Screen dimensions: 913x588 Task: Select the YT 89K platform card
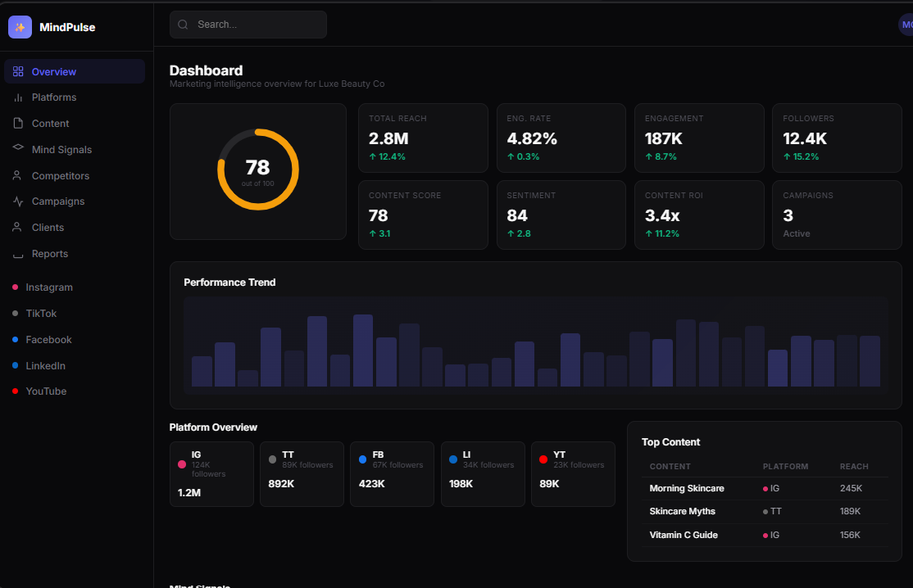(574, 474)
